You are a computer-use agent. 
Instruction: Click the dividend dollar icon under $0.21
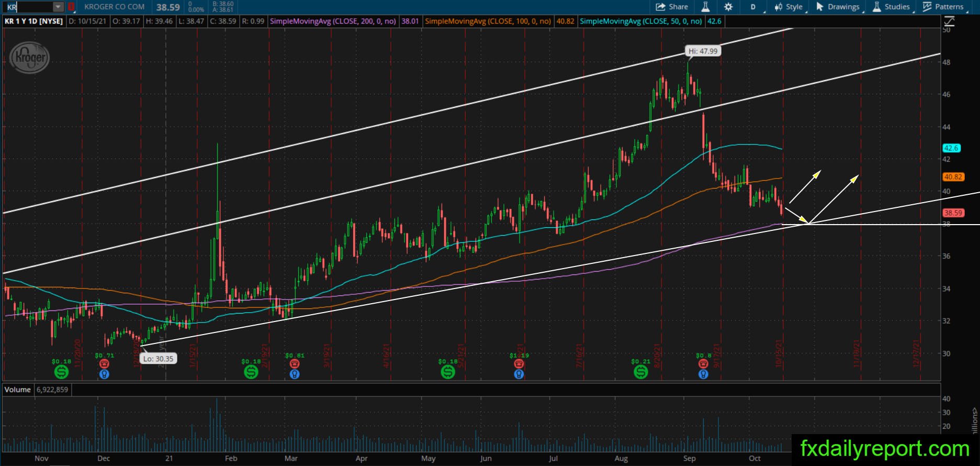pos(640,372)
